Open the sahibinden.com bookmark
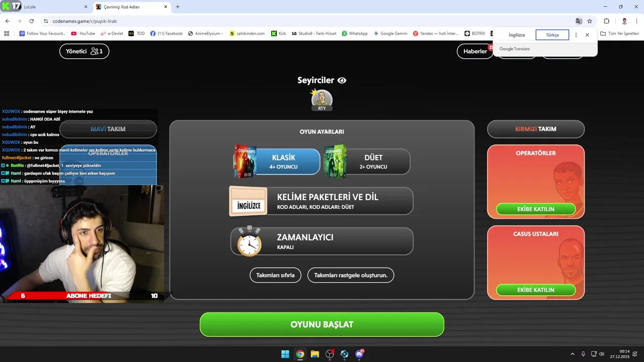 [247, 33]
